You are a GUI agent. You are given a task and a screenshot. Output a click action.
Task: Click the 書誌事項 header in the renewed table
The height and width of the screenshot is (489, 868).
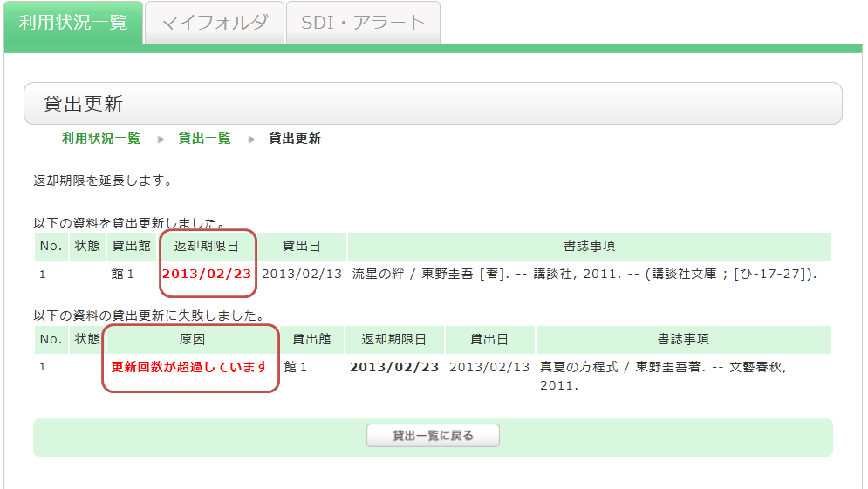pyautogui.click(x=589, y=247)
